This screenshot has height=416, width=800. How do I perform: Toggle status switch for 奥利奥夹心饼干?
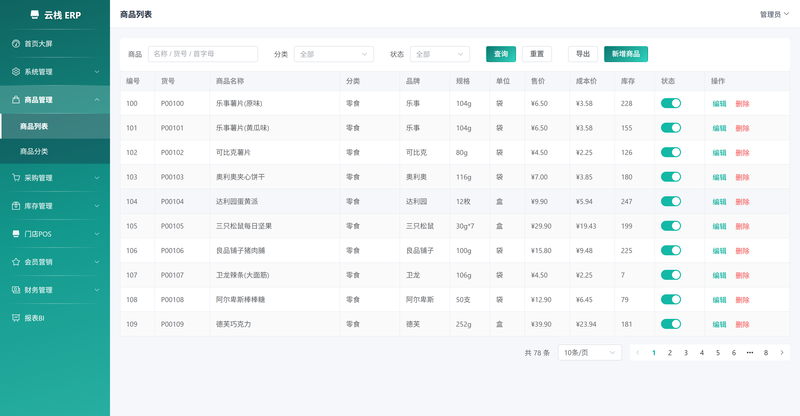pyautogui.click(x=671, y=177)
